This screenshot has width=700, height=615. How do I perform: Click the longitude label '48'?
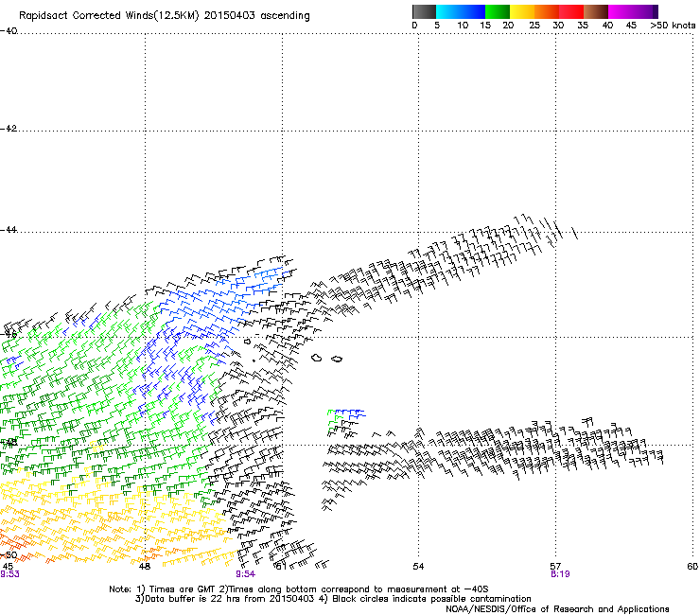click(145, 567)
